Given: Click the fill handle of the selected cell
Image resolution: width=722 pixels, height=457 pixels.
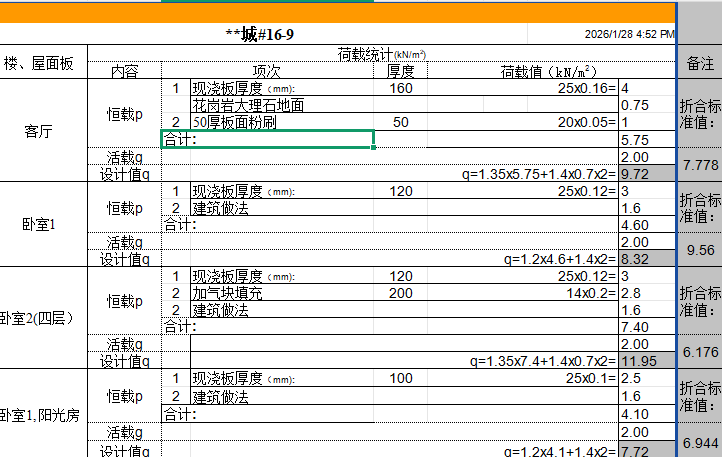Looking at the screenshot, I should coord(374,148).
